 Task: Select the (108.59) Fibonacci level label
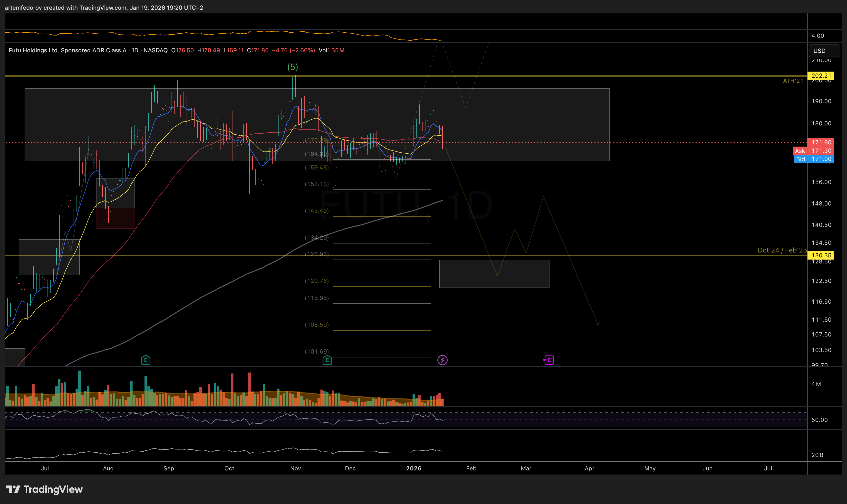(317, 325)
